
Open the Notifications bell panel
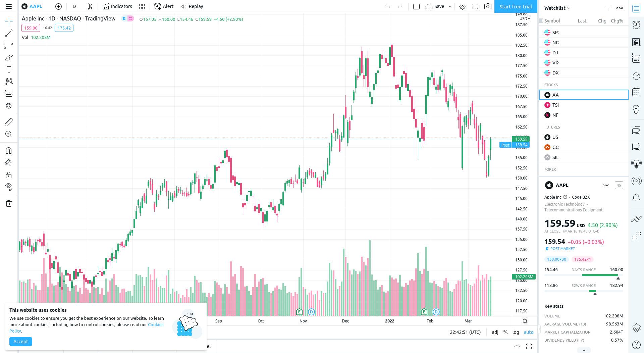click(x=636, y=198)
